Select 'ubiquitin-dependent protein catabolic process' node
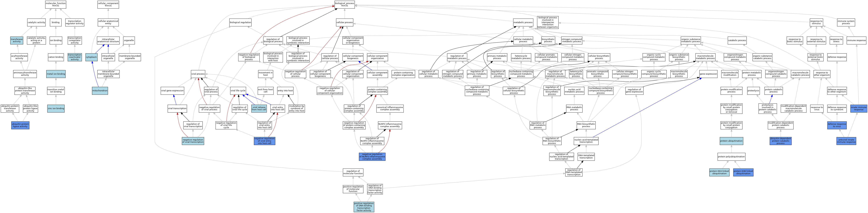The image size is (868, 213). point(781,141)
